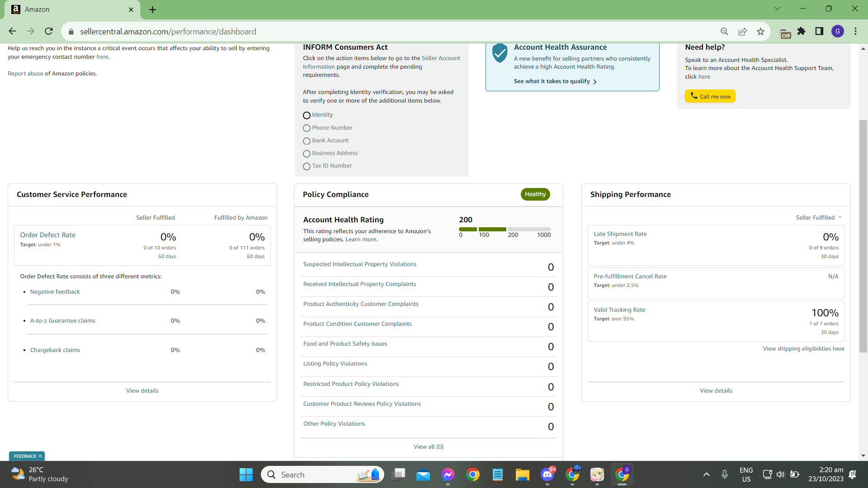Open the Feedback tab

[25, 456]
